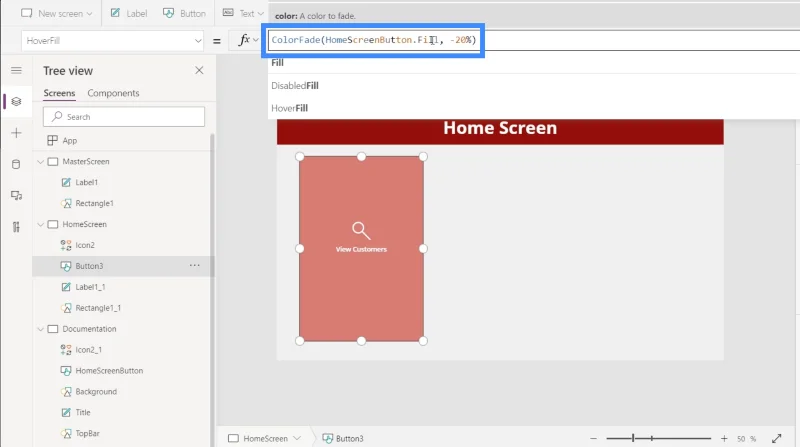Select Title in tree view
This screenshot has height=447, width=800.
click(x=83, y=412)
